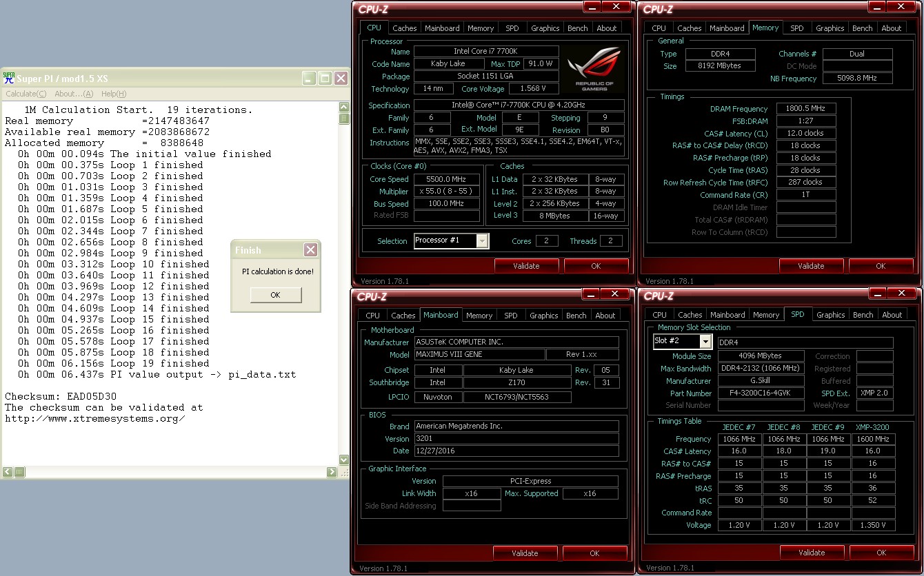Open the Help menu in Super PI
This screenshot has width=924, height=576.
114,94
